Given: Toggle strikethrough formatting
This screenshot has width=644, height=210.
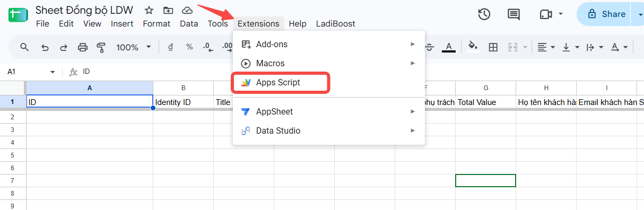Looking at the screenshot, I should [430, 47].
